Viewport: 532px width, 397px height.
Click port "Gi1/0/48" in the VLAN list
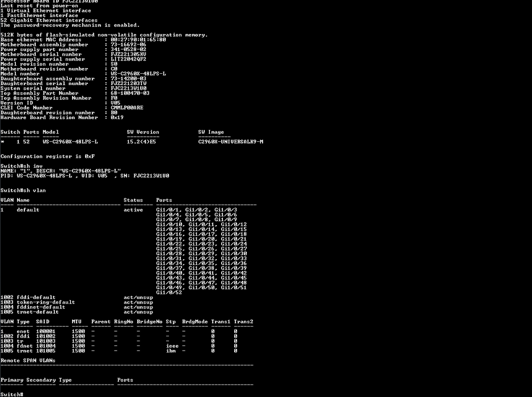(x=234, y=282)
